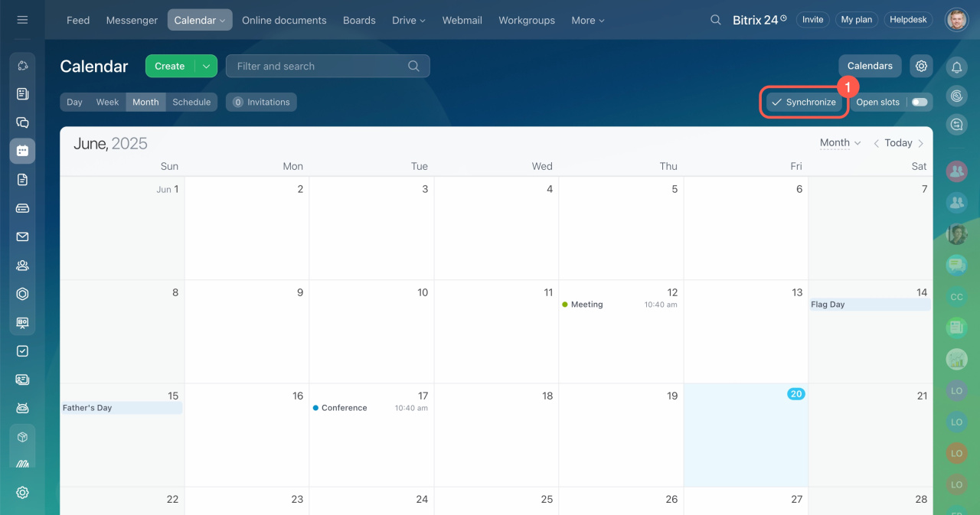
Task: Open the Month view dropdown near Today
Action: 840,143
